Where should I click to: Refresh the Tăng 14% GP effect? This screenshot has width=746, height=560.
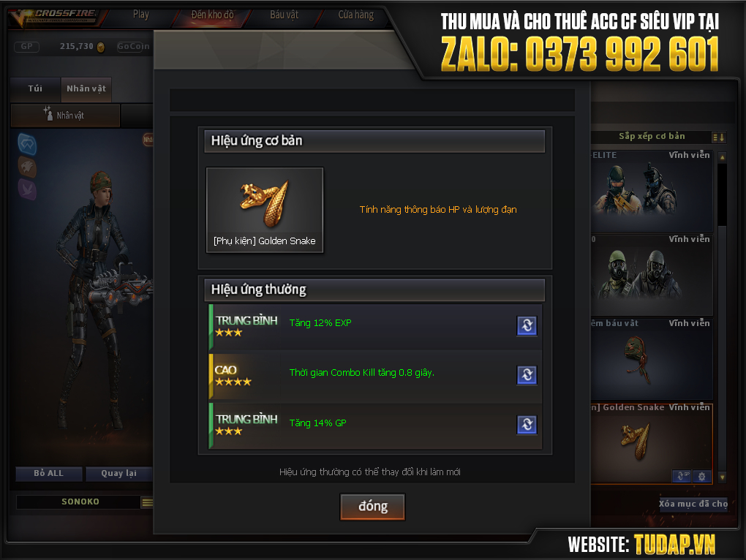(527, 425)
